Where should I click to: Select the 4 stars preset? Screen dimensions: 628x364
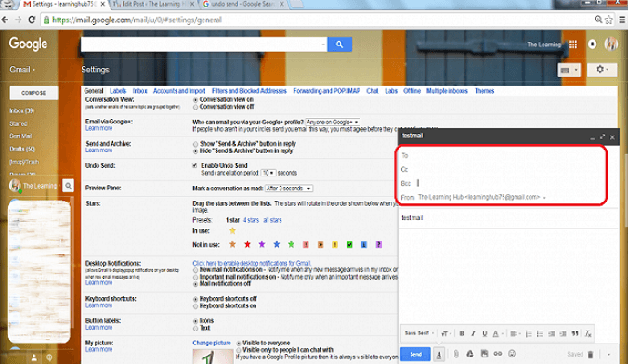[x=251, y=220]
